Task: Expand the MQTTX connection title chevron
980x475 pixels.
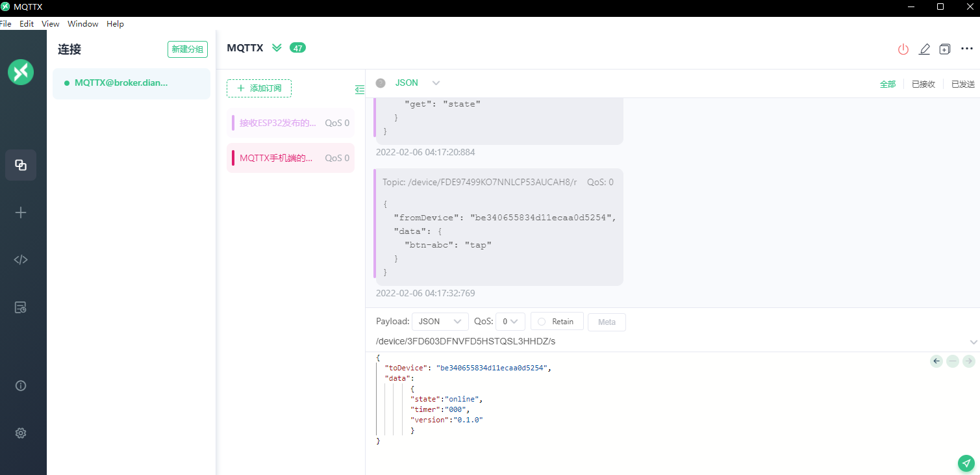Action: point(277,47)
